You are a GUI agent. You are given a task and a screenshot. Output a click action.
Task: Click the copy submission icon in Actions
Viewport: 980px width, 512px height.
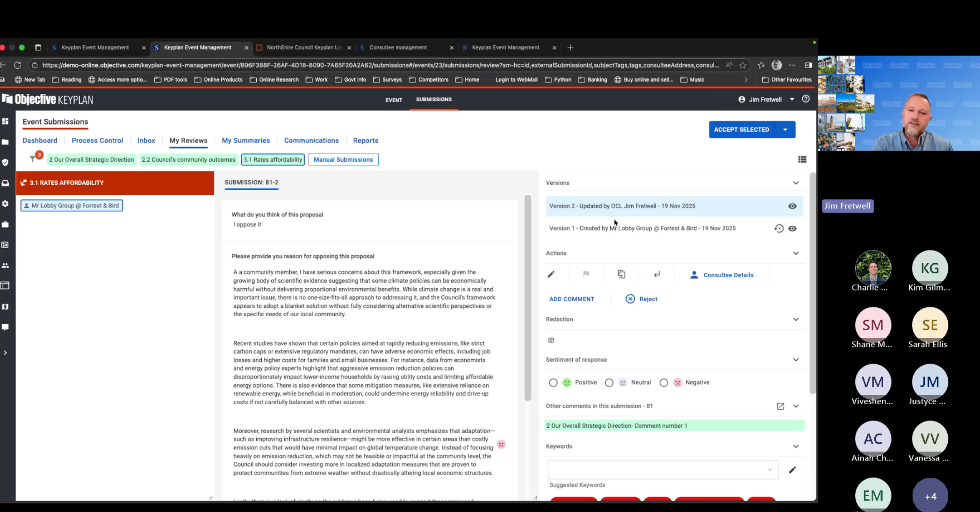tap(621, 274)
